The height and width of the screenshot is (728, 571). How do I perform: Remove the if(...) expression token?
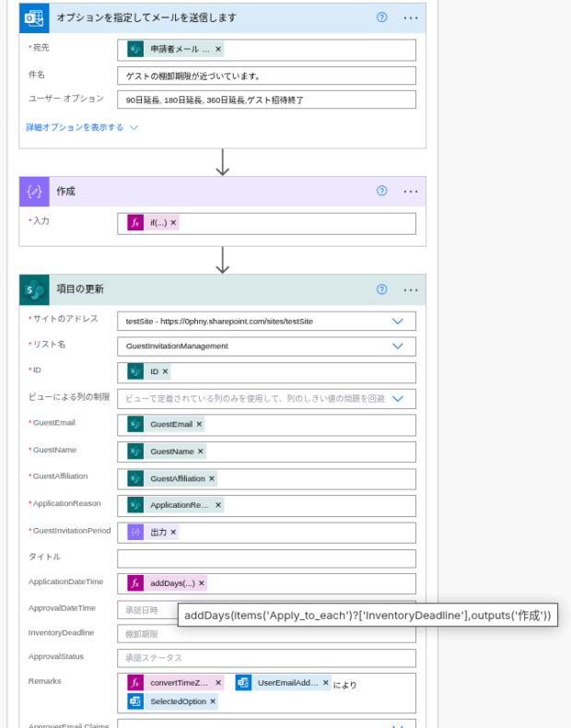173,223
